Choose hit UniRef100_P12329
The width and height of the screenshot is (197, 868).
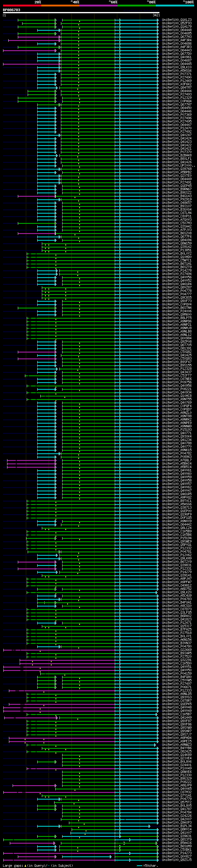pos(177,98)
